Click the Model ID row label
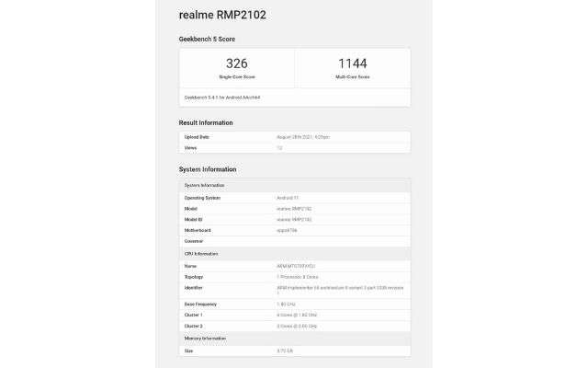This screenshot has height=368, width=588. [193, 220]
